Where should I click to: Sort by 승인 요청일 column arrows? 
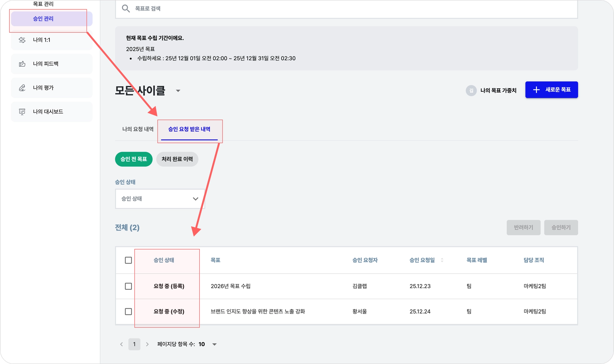[442, 260]
